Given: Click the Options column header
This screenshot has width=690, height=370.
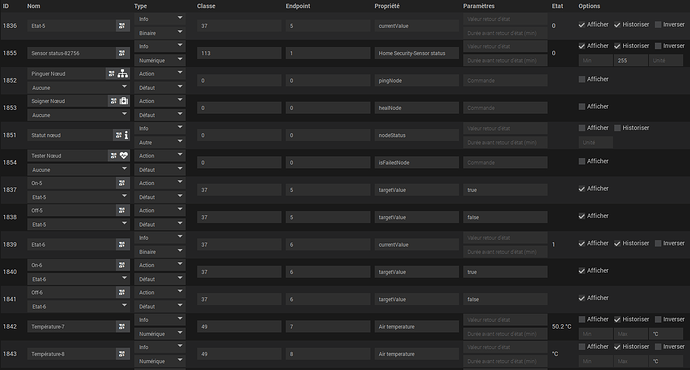Looking at the screenshot, I should [589, 6].
